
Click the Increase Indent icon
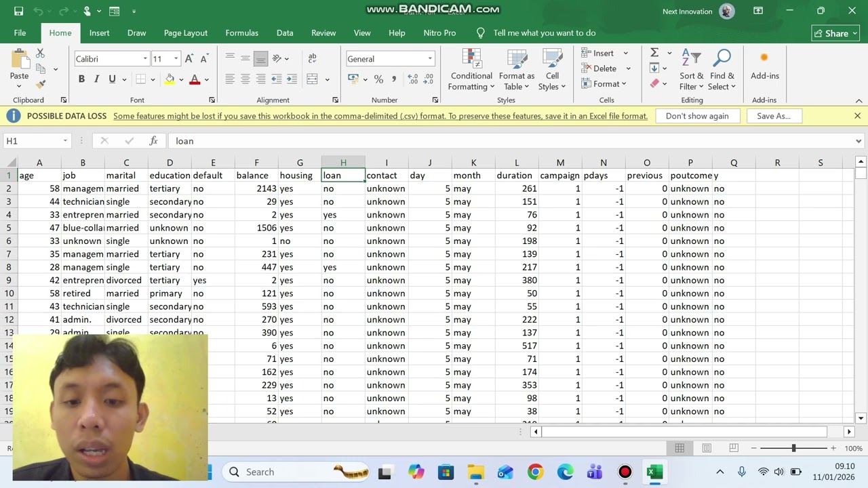[x=292, y=79]
